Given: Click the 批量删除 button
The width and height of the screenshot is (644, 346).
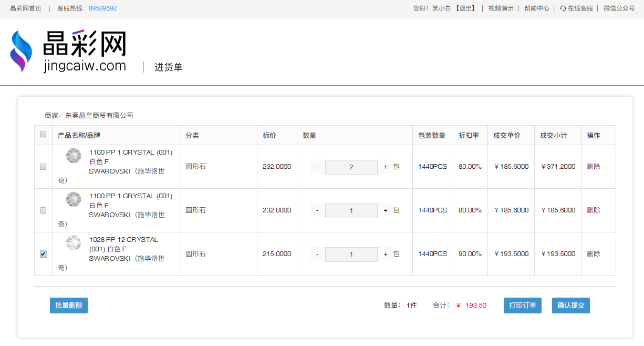Looking at the screenshot, I should pyautogui.click(x=69, y=306).
